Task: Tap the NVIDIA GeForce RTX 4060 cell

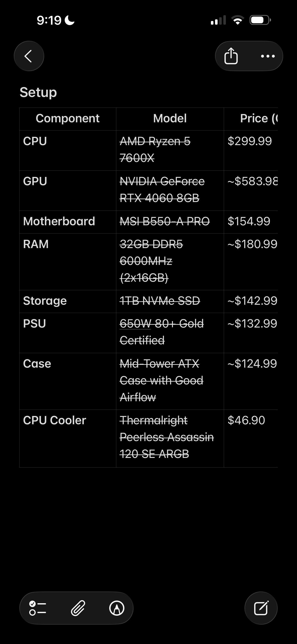Action: (162, 190)
